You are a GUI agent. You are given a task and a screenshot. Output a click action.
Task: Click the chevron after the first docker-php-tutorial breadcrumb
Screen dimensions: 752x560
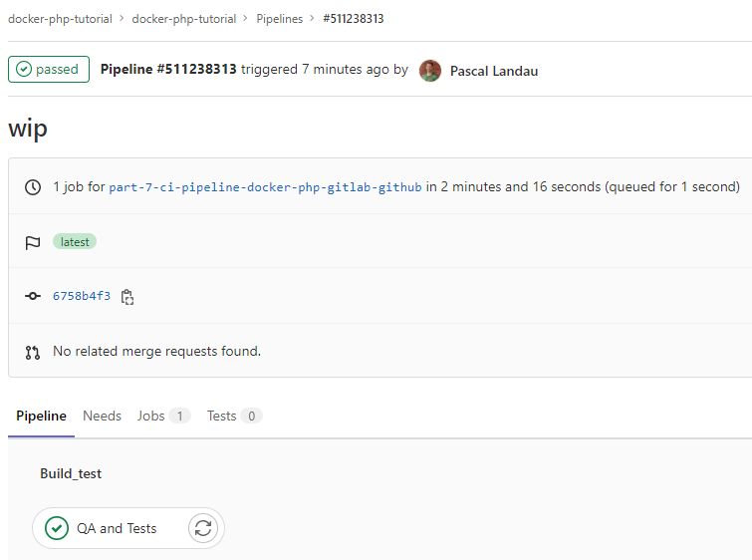122,18
